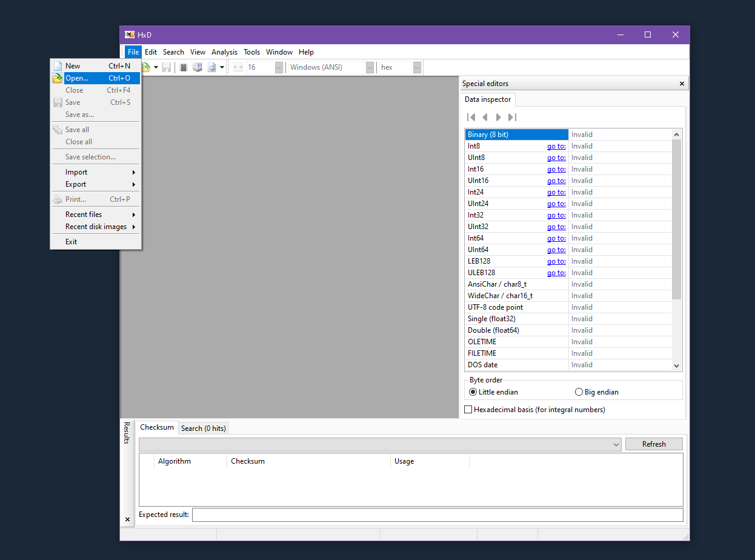This screenshot has width=755, height=560.
Task: Click the next byte arrow in Data inspector
Action: pos(498,117)
